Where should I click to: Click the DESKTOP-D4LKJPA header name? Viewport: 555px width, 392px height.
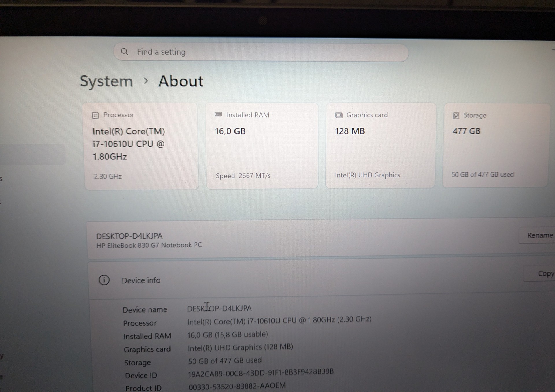(129, 236)
